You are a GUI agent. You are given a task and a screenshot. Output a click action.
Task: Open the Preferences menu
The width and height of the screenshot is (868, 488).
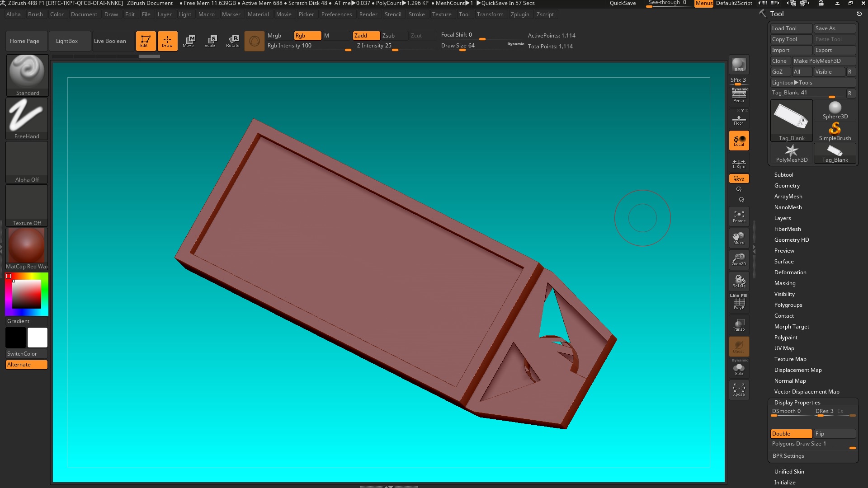pos(336,14)
